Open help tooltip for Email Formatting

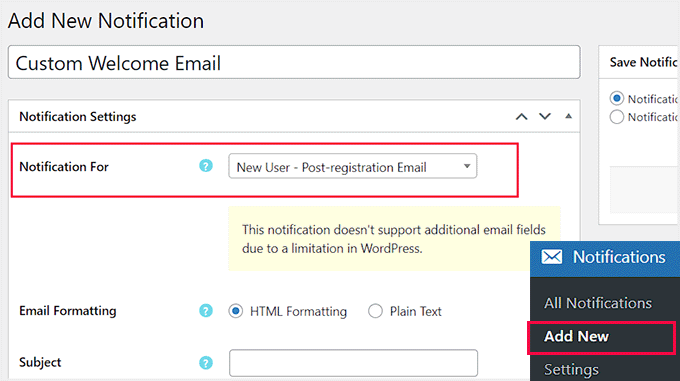(206, 310)
